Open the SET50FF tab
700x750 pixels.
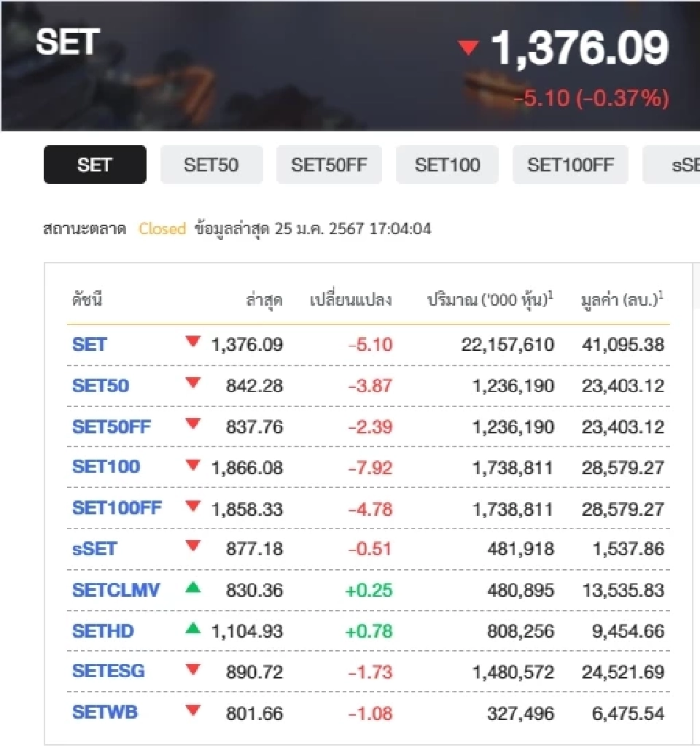coord(329,164)
